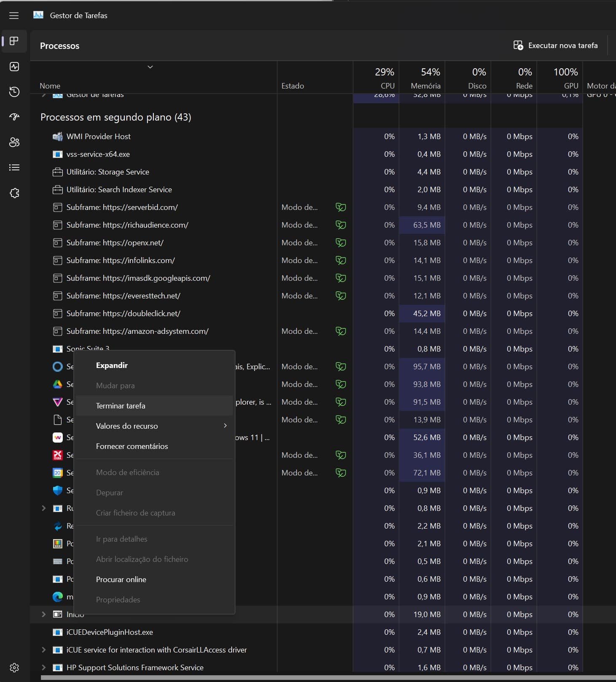Click efficiency leaf icon for serverbid.com subframe
The image size is (616, 682).
pyautogui.click(x=340, y=207)
